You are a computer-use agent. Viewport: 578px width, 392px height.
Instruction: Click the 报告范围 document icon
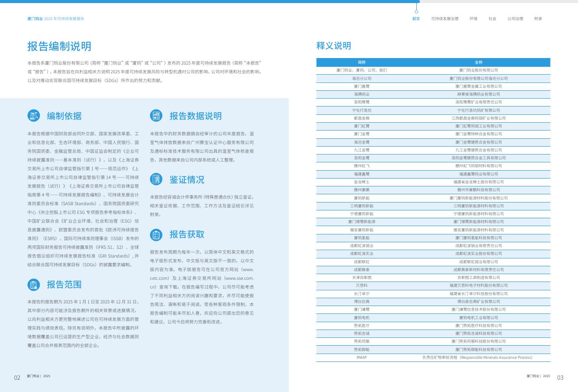coord(34,285)
